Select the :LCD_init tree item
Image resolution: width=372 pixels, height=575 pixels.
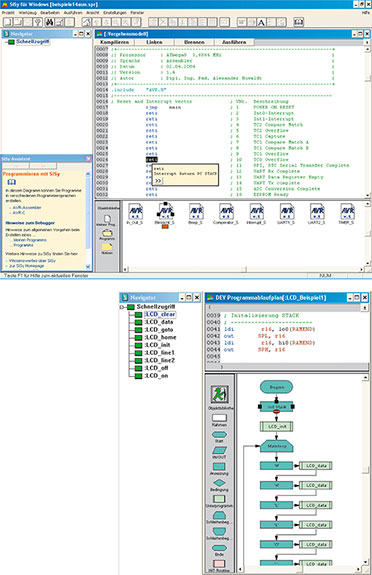pyautogui.click(x=157, y=345)
